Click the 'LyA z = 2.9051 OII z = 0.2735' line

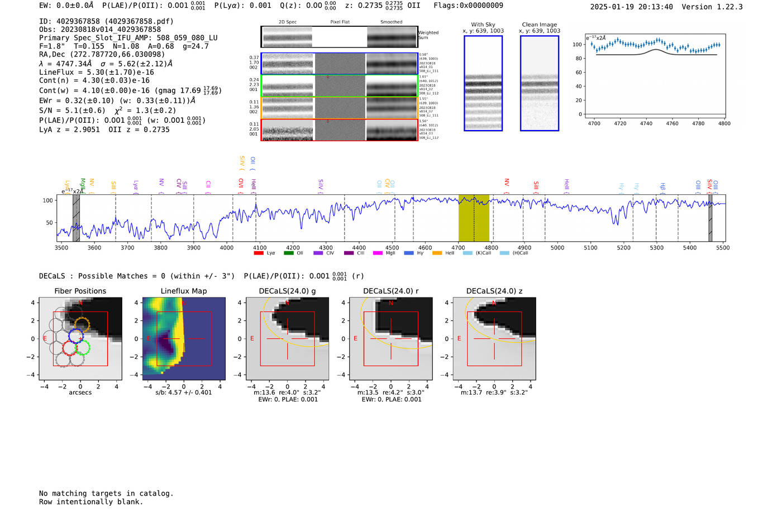104,130
